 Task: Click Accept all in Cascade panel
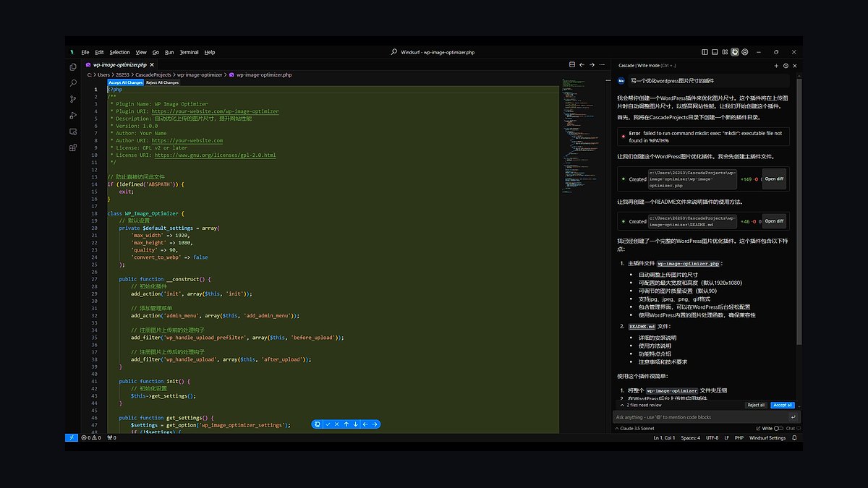[x=782, y=405]
